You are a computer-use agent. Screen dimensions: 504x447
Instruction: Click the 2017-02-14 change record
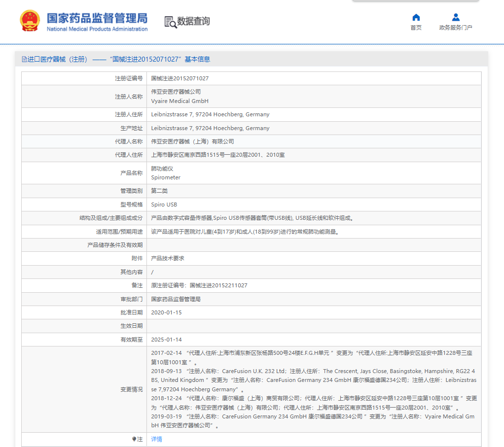[312, 357]
